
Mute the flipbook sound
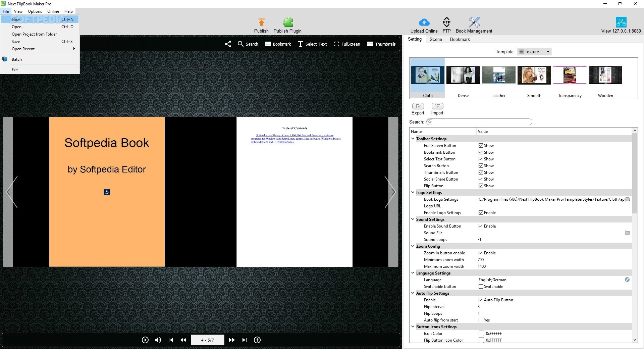[x=158, y=340]
